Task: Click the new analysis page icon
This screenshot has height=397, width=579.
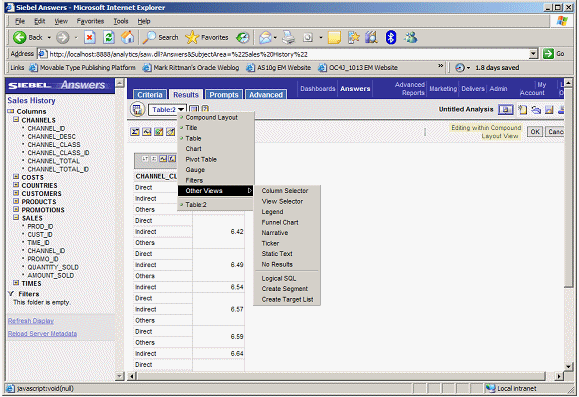Action: point(522,110)
